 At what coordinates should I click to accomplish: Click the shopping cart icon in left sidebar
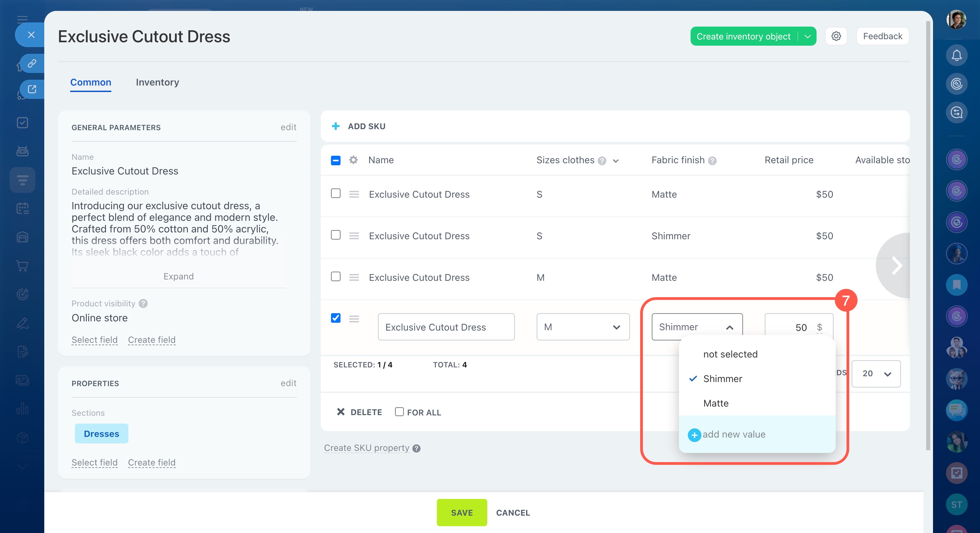pyautogui.click(x=22, y=266)
